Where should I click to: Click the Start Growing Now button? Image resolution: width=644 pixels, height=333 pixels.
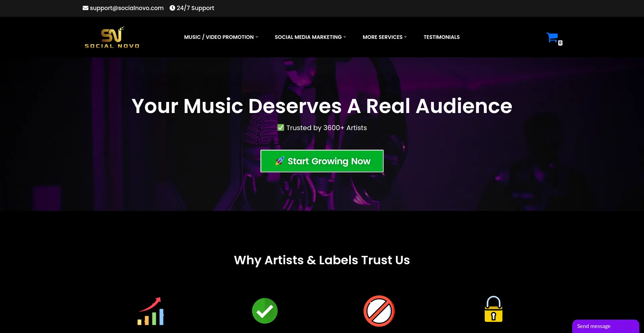[x=322, y=161]
